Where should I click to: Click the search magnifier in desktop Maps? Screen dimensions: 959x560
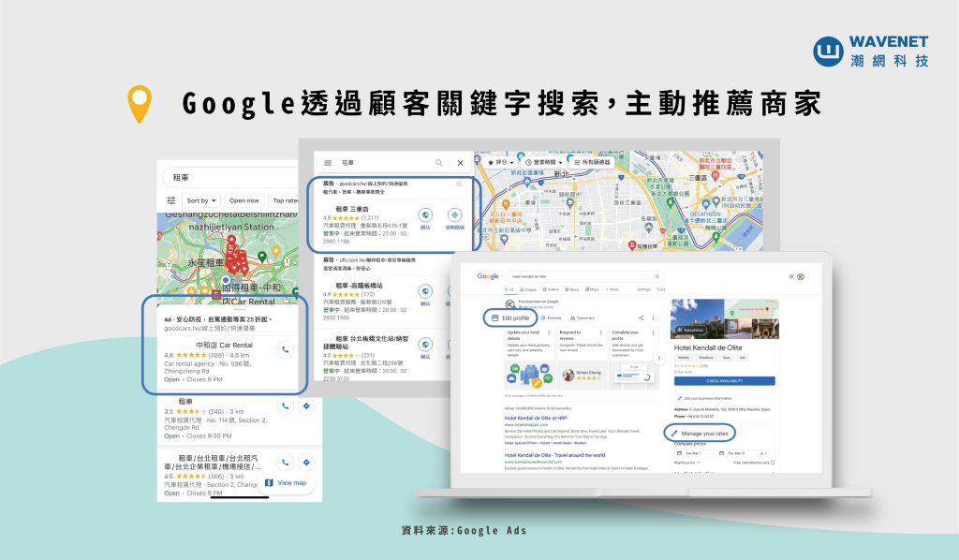click(x=438, y=163)
